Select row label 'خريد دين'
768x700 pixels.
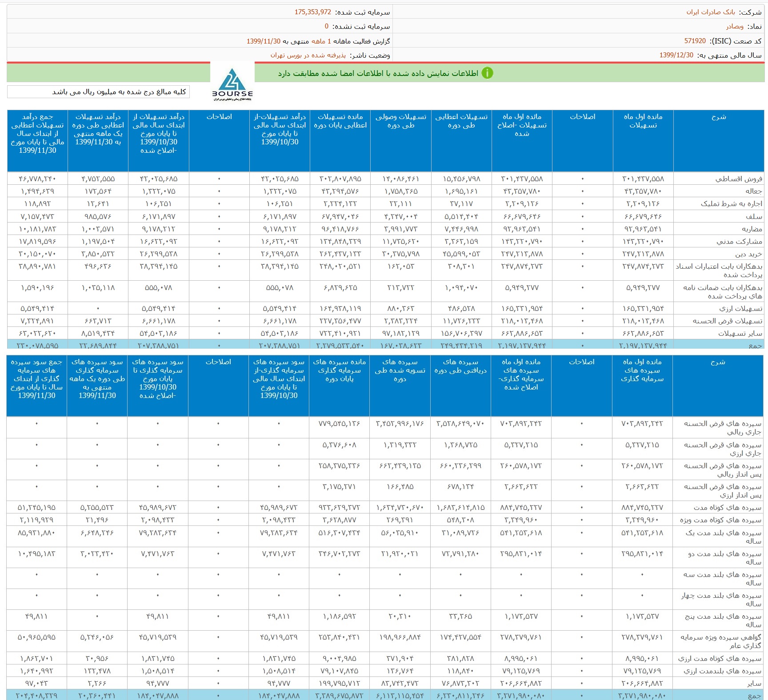coord(748,254)
